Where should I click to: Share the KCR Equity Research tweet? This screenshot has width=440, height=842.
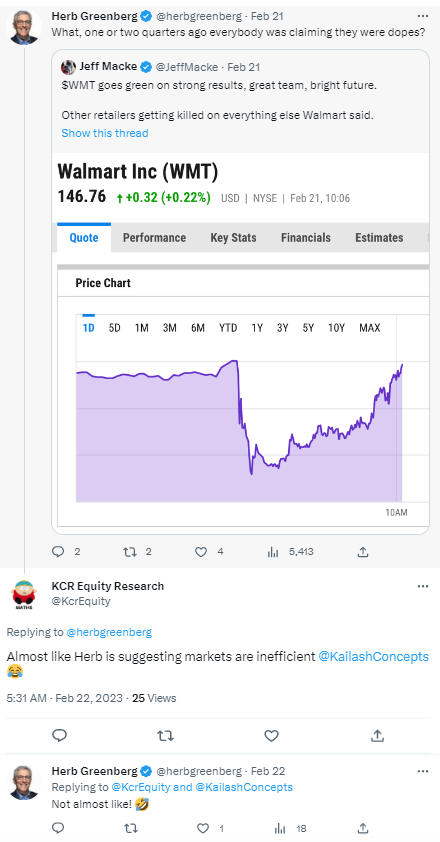377,735
